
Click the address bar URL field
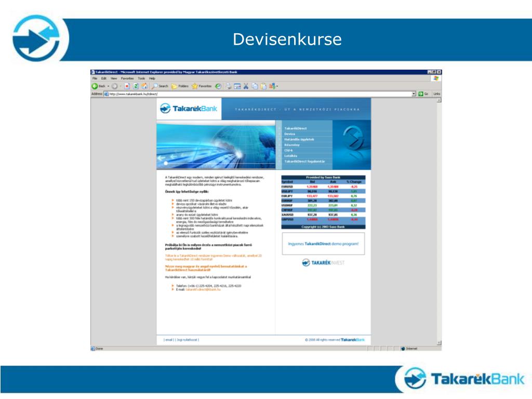tap(260, 94)
